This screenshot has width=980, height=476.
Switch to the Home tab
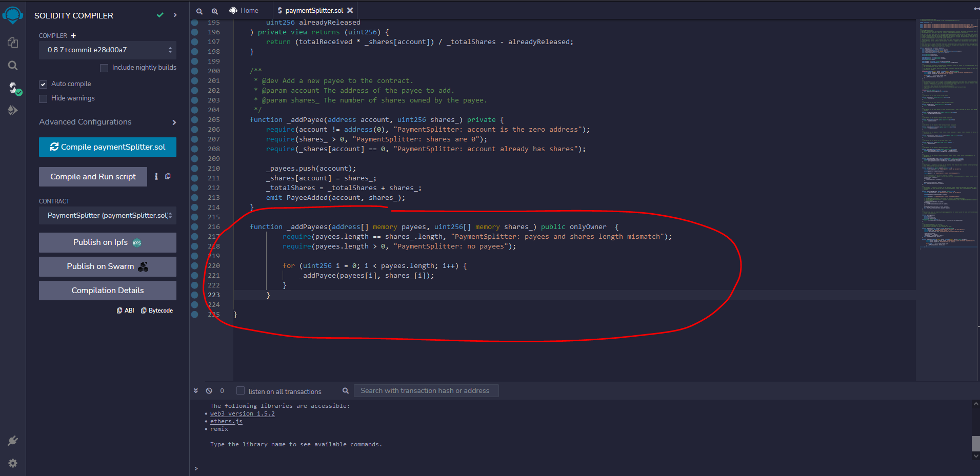click(244, 10)
